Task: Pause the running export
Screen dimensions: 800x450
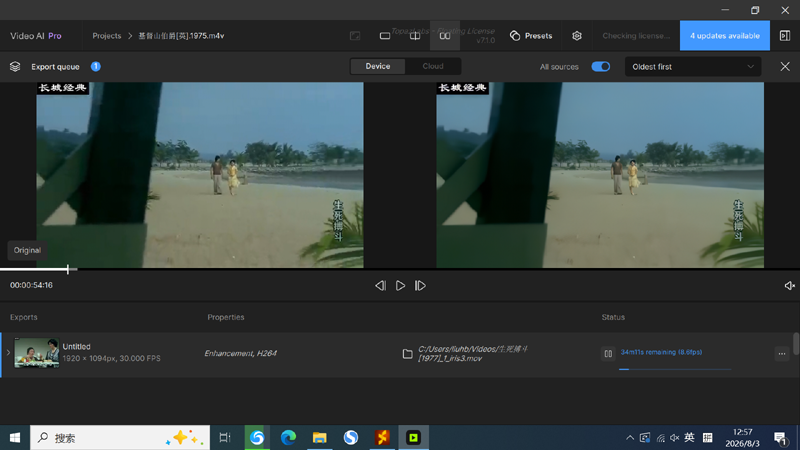Action: click(608, 353)
